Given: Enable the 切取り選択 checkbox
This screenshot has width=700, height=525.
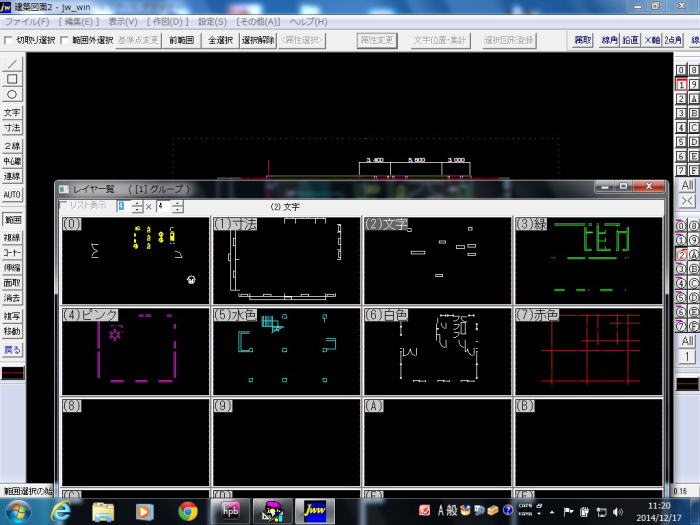Looking at the screenshot, I should tap(8, 41).
